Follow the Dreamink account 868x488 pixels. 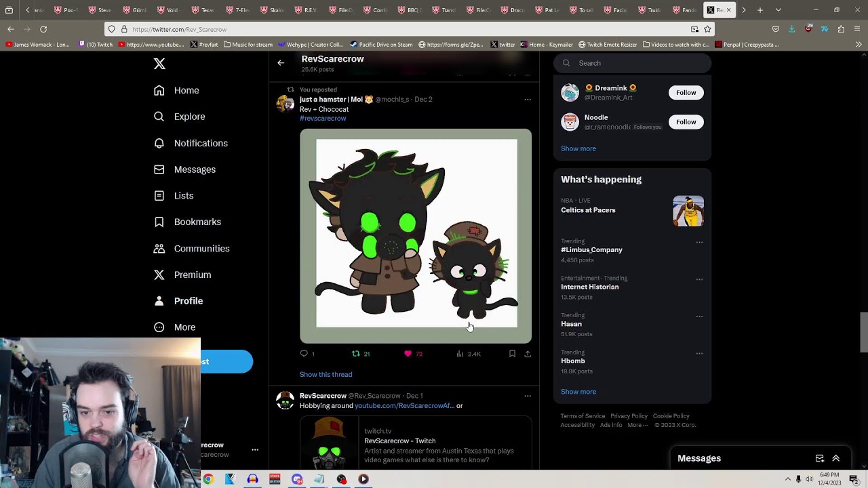[686, 93]
